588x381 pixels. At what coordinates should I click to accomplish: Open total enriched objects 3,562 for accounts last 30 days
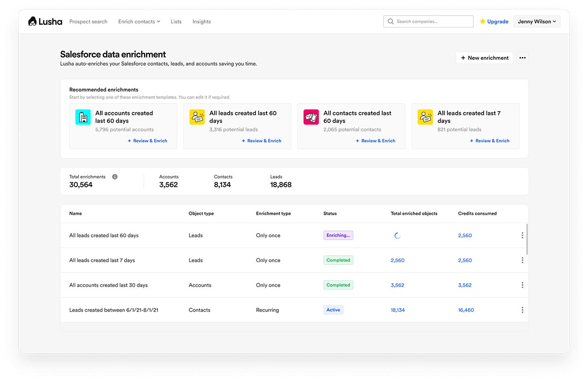click(x=397, y=285)
